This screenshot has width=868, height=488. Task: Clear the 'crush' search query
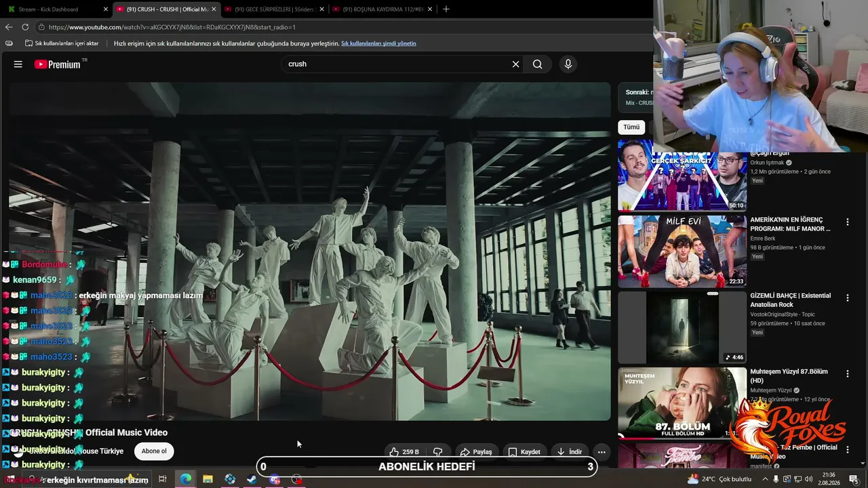pyautogui.click(x=515, y=64)
